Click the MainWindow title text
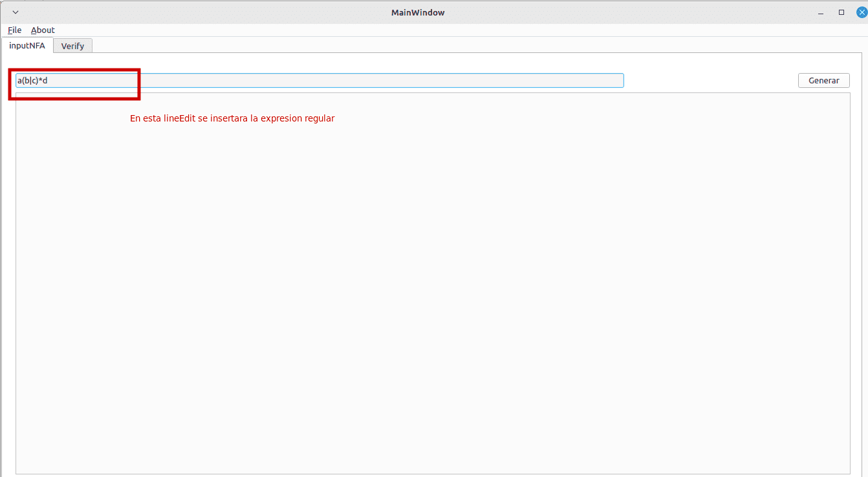The width and height of the screenshot is (868, 477). [x=418, y=12]
